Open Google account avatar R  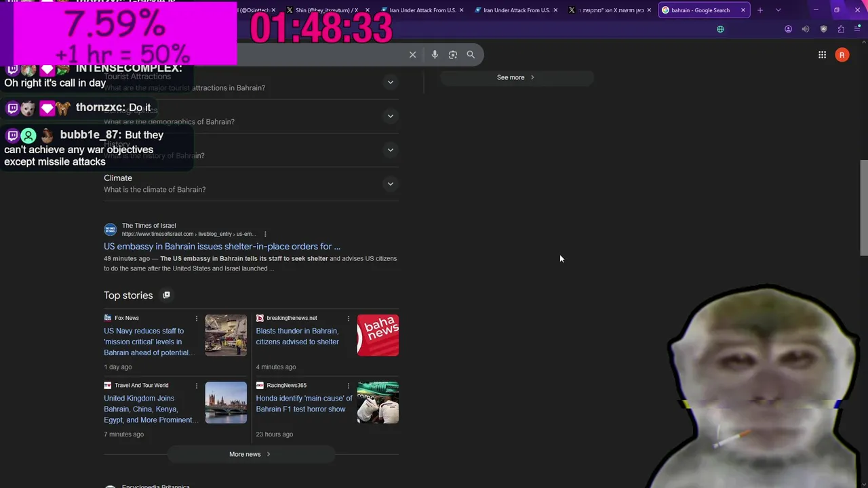tap(842, 55)
